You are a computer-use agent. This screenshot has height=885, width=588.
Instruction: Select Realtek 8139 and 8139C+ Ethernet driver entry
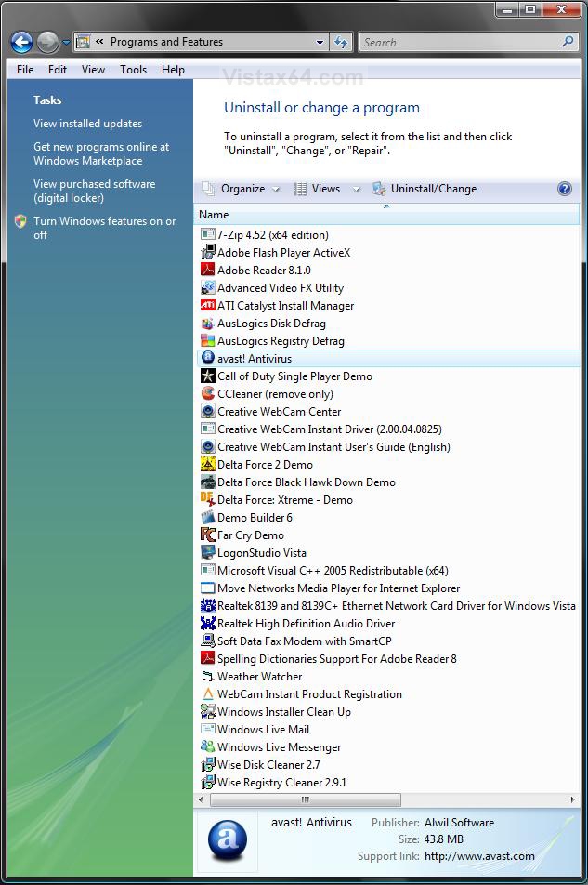point(388,605)
